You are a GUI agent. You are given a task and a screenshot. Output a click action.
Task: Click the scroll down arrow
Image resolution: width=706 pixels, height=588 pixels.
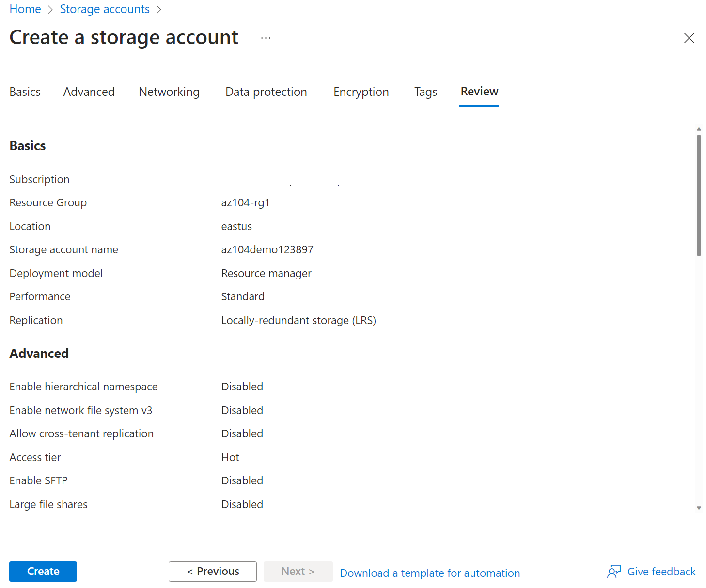click(699, 508)
